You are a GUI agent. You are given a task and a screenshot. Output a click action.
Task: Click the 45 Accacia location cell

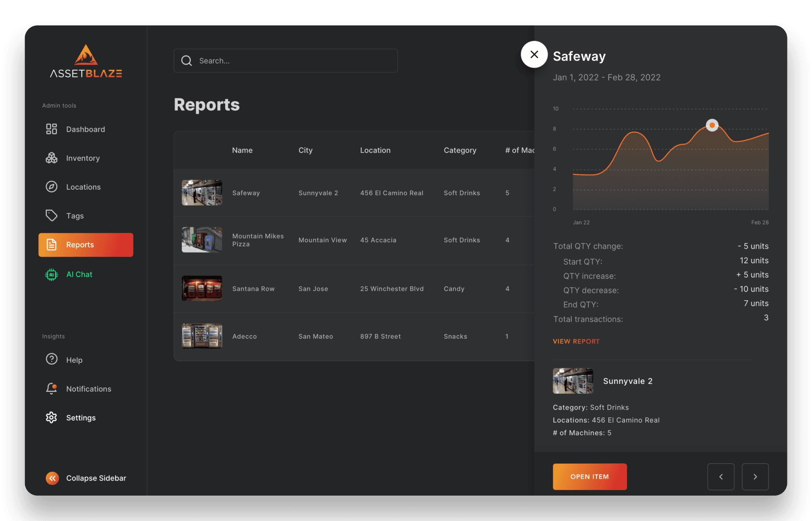(378, 240)
